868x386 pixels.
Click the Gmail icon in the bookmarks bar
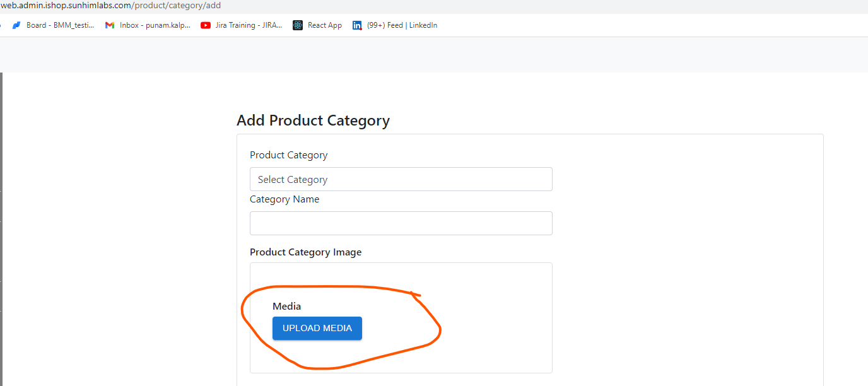[110, 25]
